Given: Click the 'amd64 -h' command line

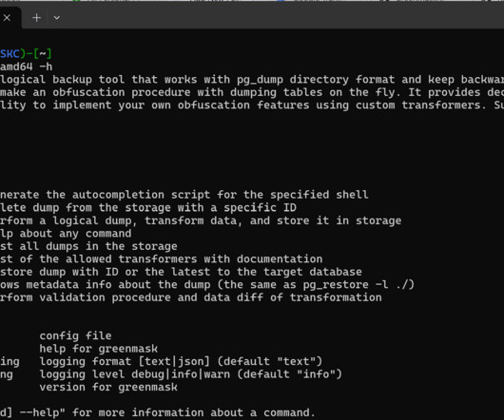Looking at the screenshot, I should click(x=26, y=67).
